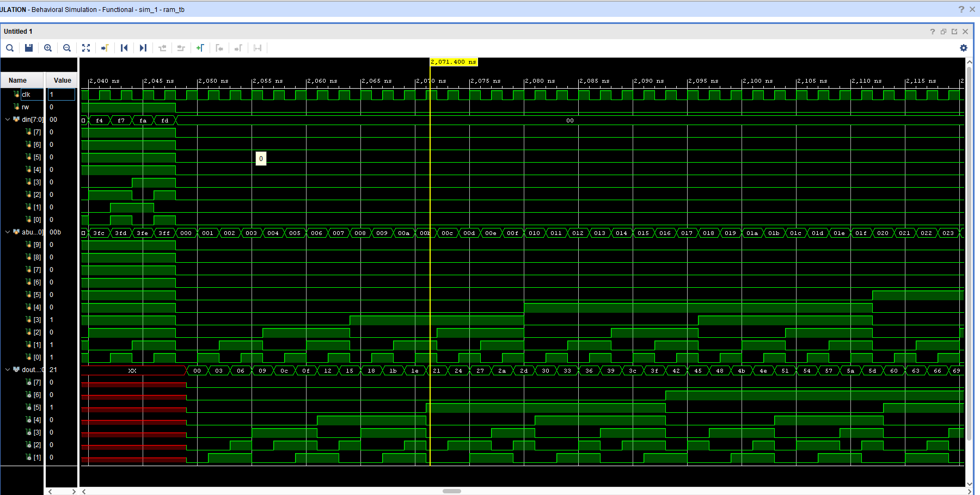Jump to time zero

[124, 48]
